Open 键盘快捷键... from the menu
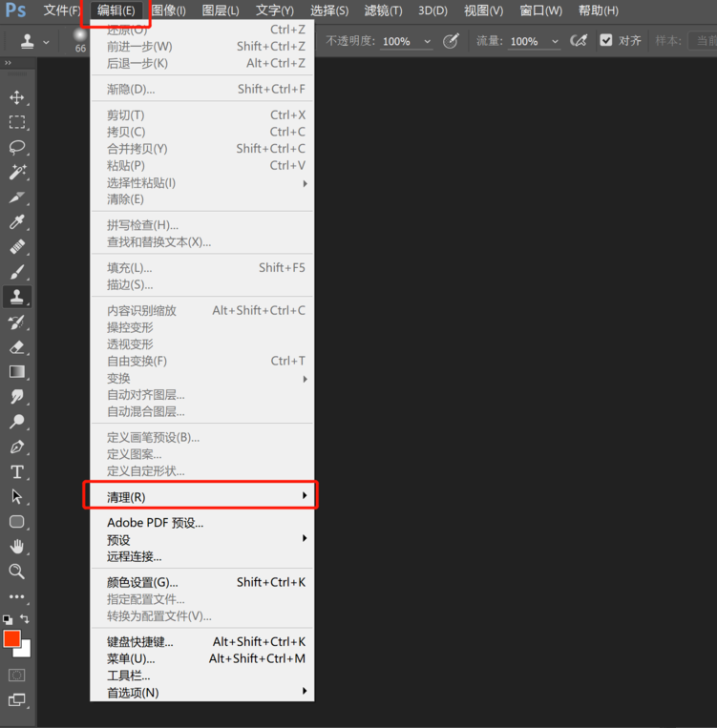This screenshot has width=717, height=728. (140, 642)
